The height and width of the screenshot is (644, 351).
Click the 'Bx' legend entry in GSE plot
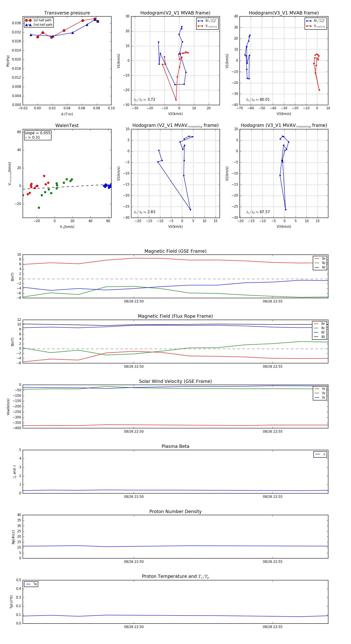pyautogui.click(x=320, y=259)
